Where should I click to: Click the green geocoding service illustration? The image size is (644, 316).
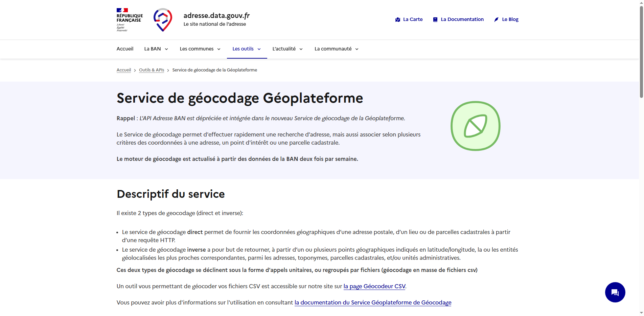point(475,126)
